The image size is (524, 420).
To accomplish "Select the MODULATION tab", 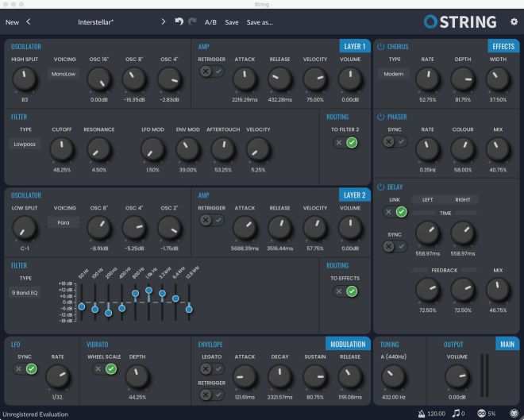I will (348, 344).
